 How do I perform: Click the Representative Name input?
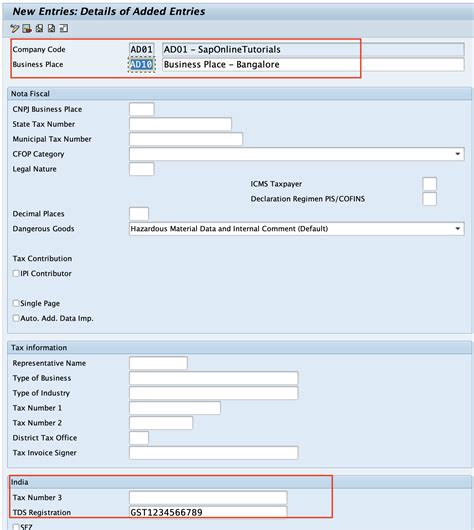coord(158,363)
